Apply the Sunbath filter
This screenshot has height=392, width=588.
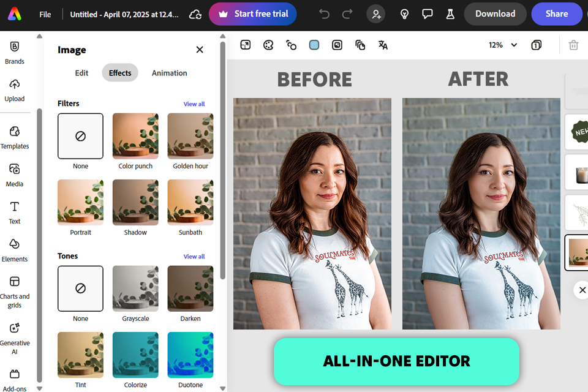[x=190, y=202]
